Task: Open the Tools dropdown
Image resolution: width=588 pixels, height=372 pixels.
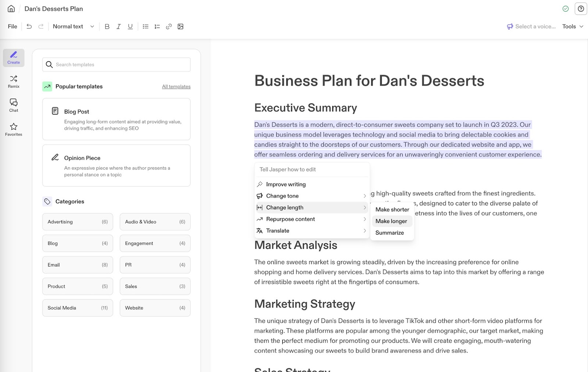Action: [x=573, y=26]
